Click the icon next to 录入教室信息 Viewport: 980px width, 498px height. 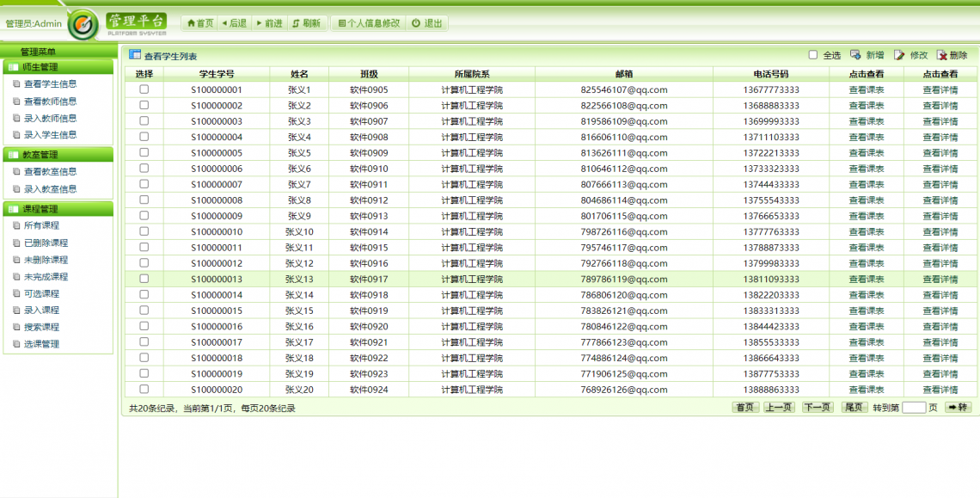point(16,188)
